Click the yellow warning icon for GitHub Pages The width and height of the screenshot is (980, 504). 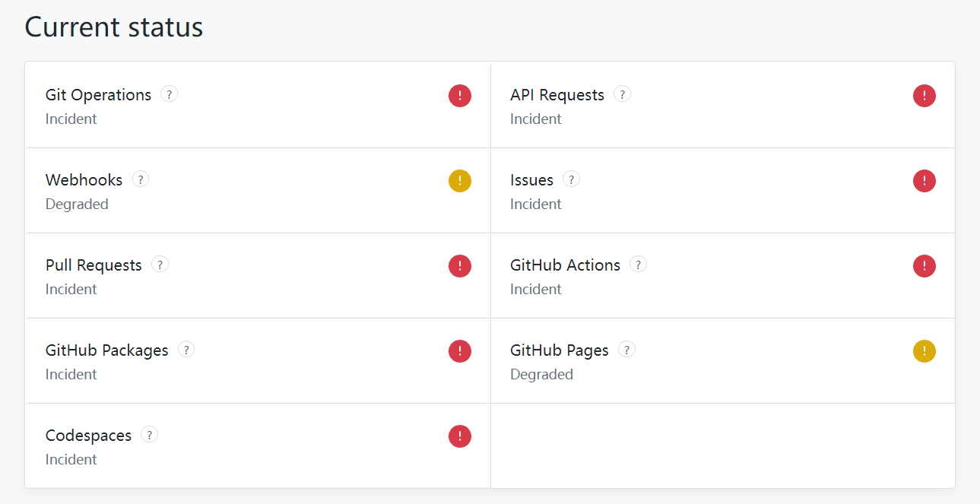coord(924,351)
